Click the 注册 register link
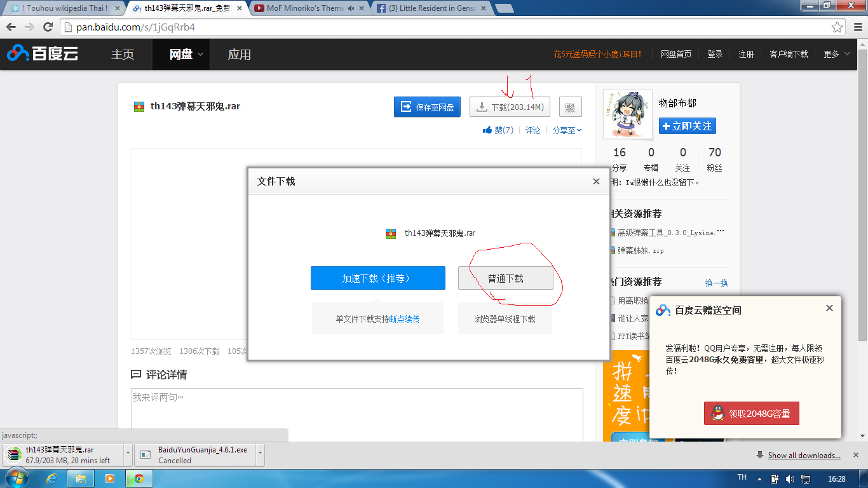The height and width of the screenshot is (488, 868). pos(746,54)
